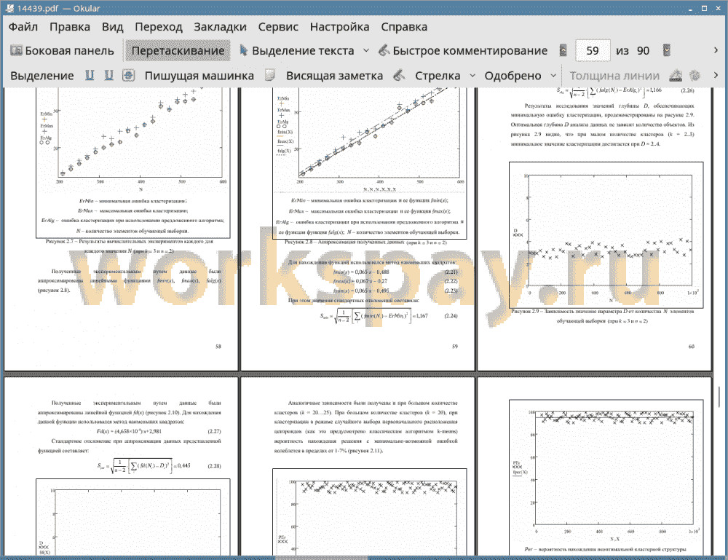Click the scatter chart of Рисунок 2.9

[x=606, y=234]
